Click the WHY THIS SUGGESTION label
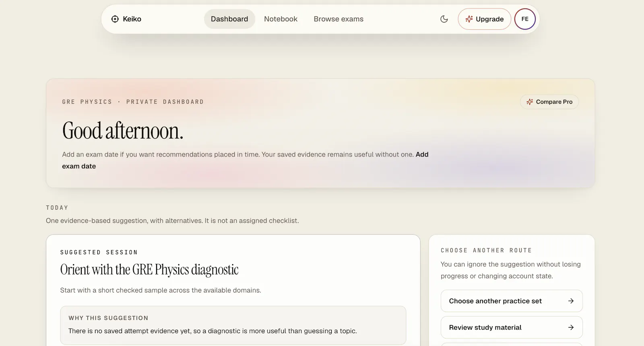This screenshot has width=644, height=346. pos(108,318)
